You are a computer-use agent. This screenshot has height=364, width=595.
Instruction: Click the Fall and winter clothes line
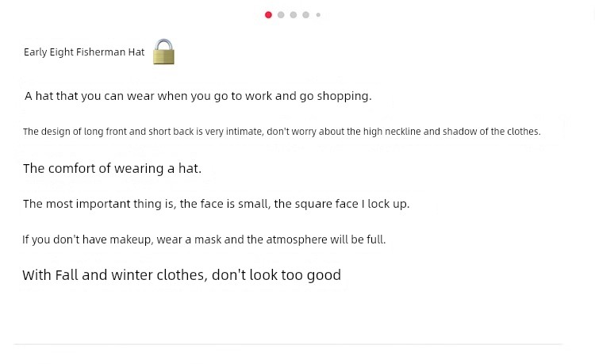[x=182, y=275]
